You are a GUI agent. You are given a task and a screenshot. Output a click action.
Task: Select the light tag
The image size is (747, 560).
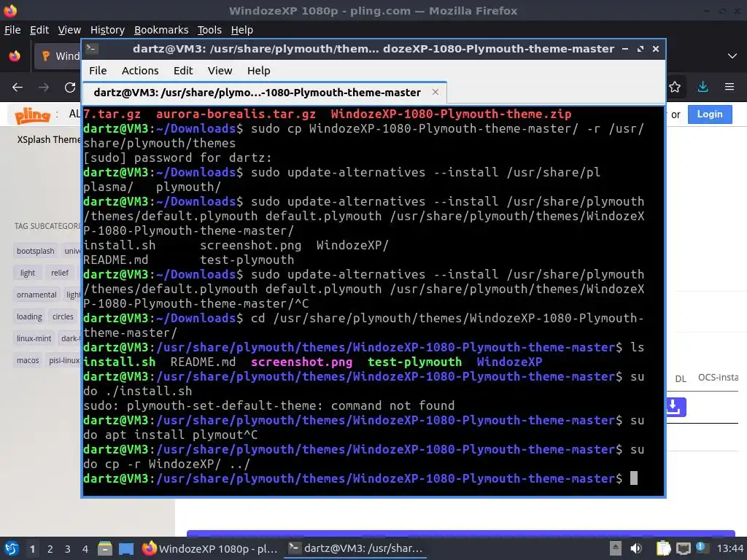tap(27, 273)
